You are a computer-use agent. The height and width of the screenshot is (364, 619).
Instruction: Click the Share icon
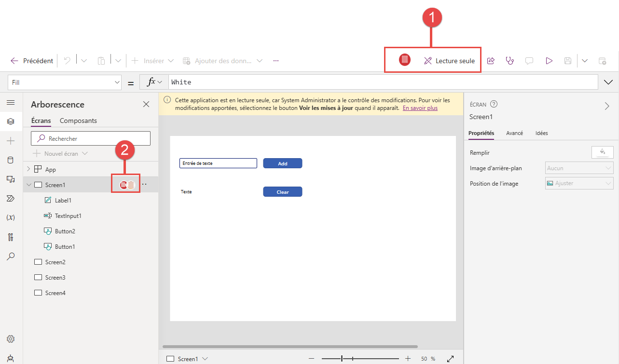tap(491, 61)
